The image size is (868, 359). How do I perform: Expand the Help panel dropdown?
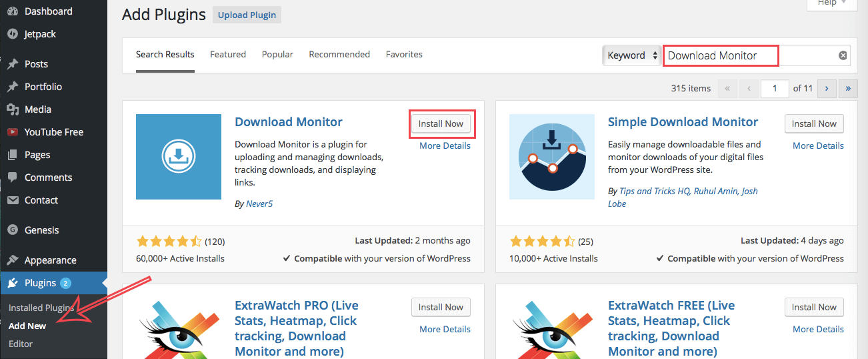point(831,3)
